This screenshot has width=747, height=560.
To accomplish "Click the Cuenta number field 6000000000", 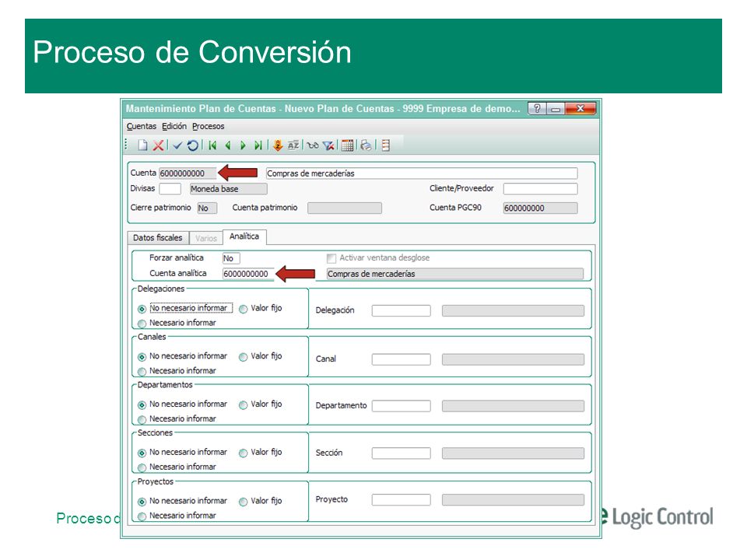I will pos(188,173).
